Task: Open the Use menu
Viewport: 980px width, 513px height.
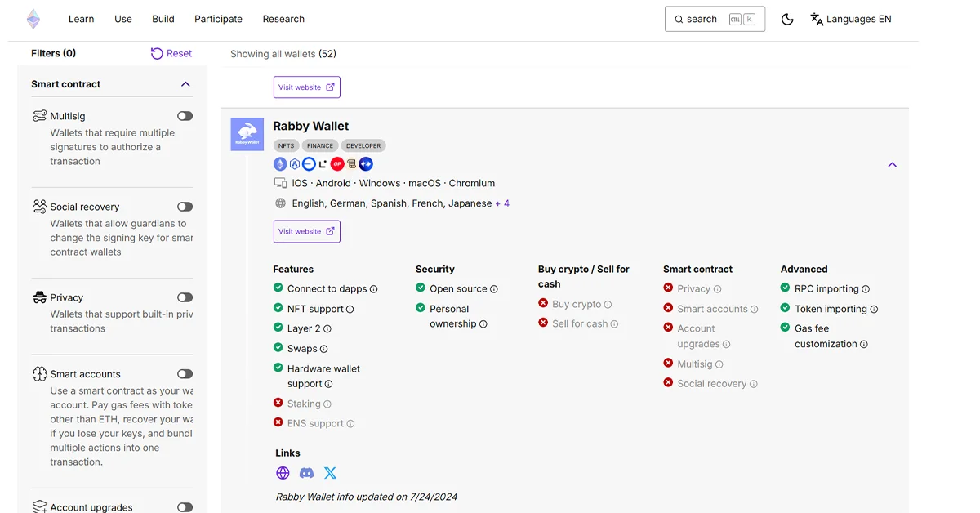Action: (123, 19)
